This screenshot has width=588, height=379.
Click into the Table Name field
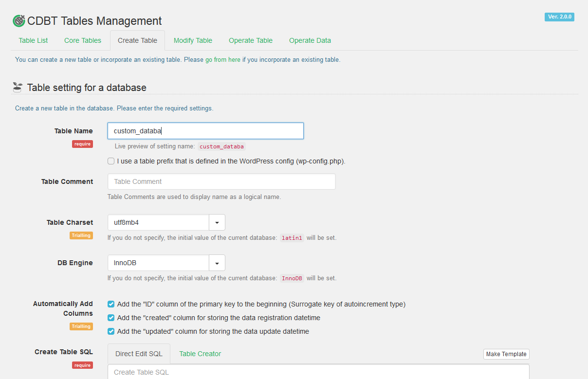click(205, 131)
